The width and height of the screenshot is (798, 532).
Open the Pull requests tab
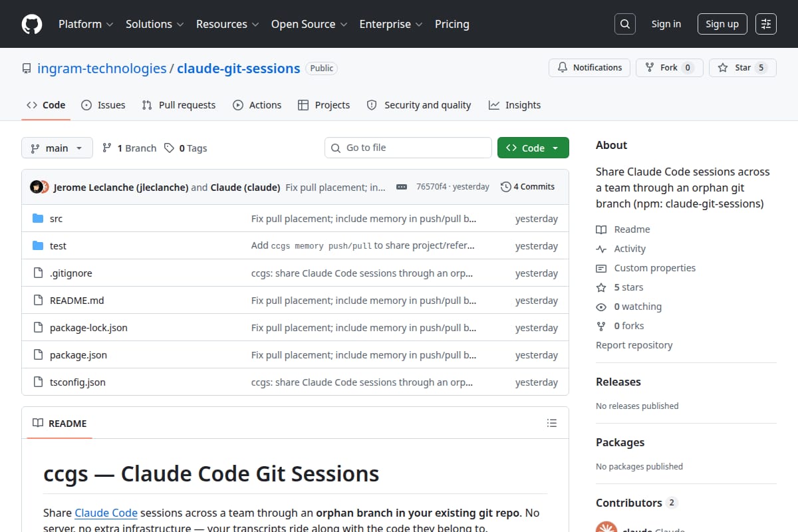[179, 105]
